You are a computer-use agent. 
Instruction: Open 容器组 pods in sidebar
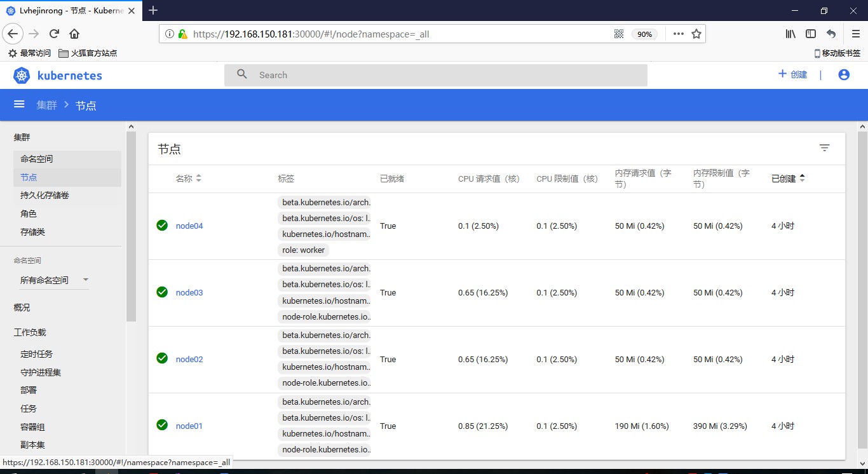(x=32, y=427)
